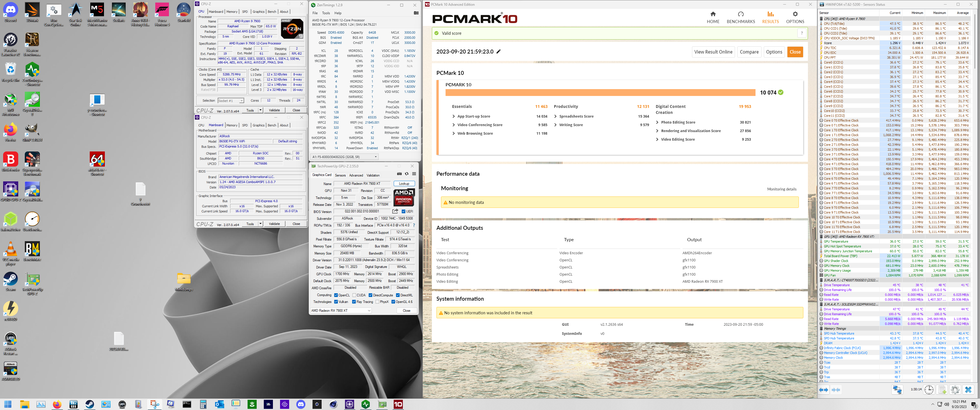The height and width of the screenshot is (410, 980).
Task: Open the GPU-Z hamburger menu
Action: click(x=414, y=174)
